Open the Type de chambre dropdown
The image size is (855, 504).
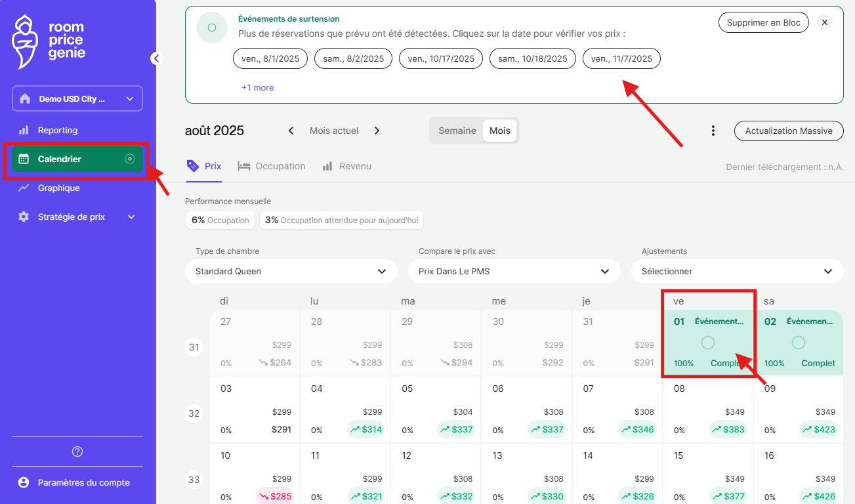[x=291, y=271]
